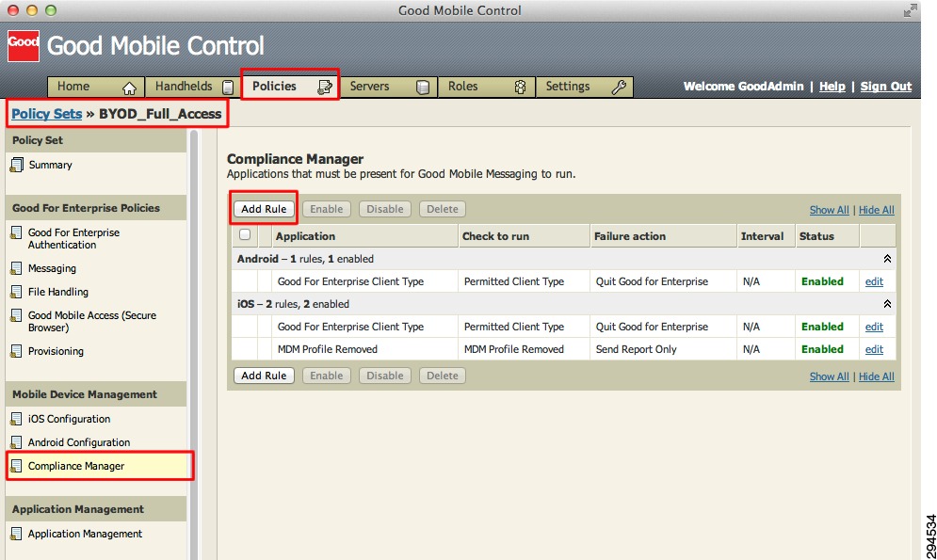
Task: Click the Provisioning page icon
Action: click(17, 351)
